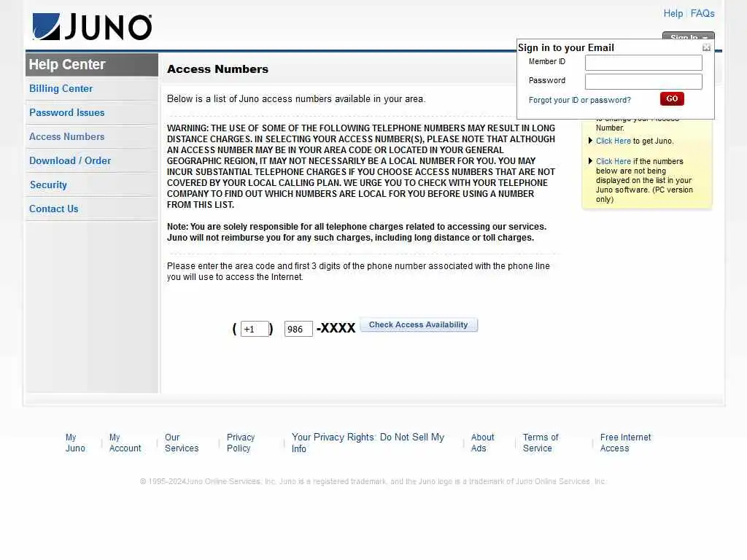Open My Juno footer link
Screen dimensions: 747x560
75,443
